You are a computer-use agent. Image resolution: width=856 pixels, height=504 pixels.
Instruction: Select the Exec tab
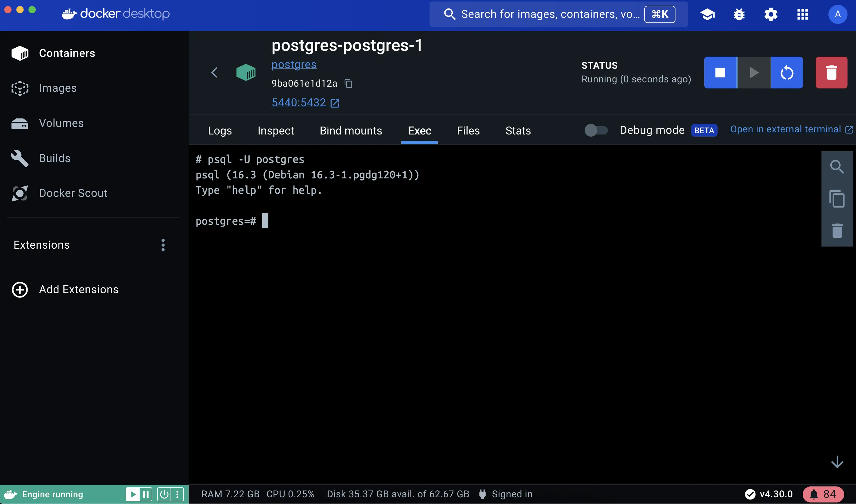pyautogui.click(x=419, y=130)
